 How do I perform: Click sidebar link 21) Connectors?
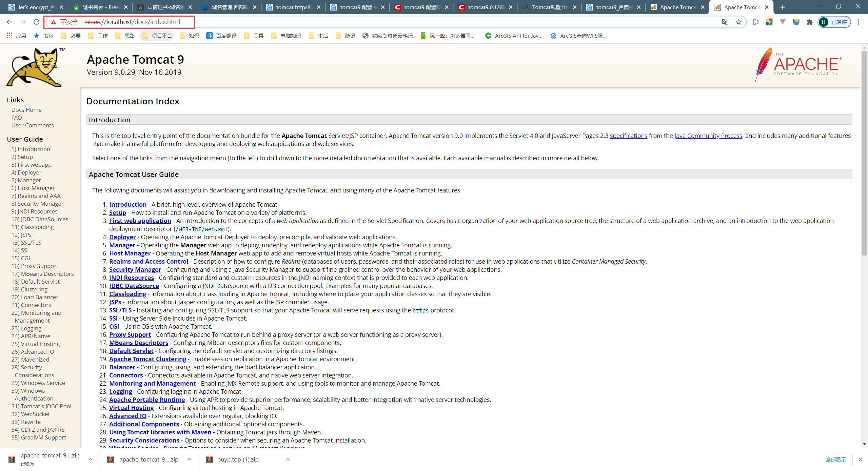click(x=31, y=305)
